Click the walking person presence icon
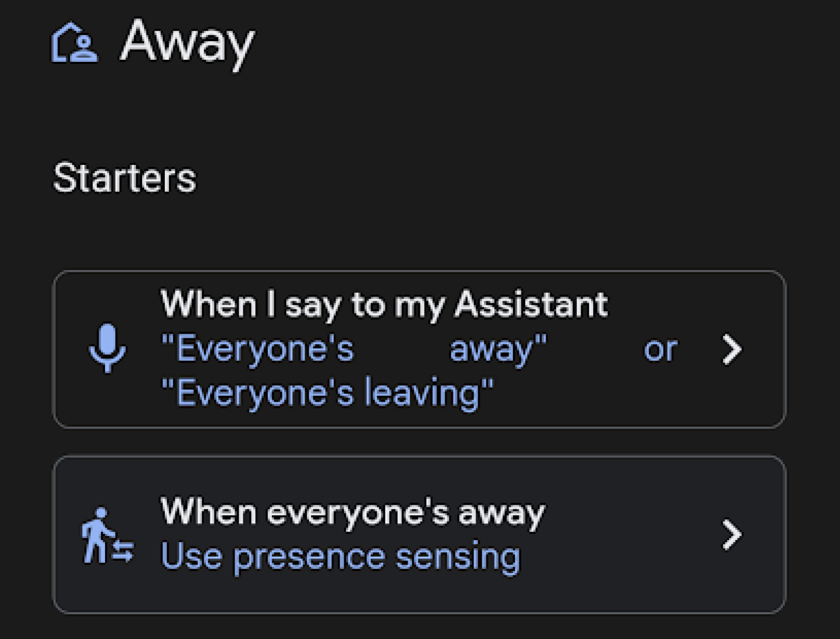Viewport: 840px width, 639px height. tap(97, 535)
